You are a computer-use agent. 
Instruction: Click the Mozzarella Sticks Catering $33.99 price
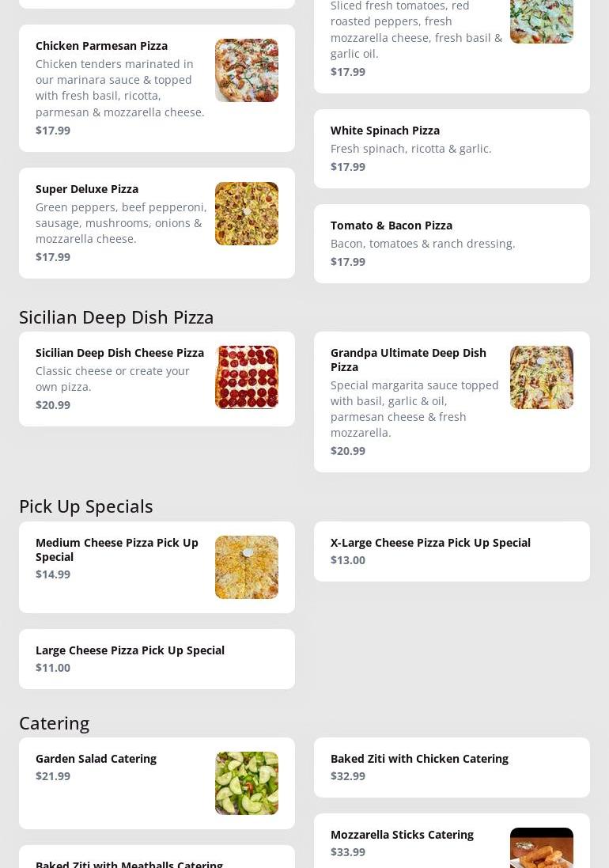pyautogui.click(x=348, y=852)
